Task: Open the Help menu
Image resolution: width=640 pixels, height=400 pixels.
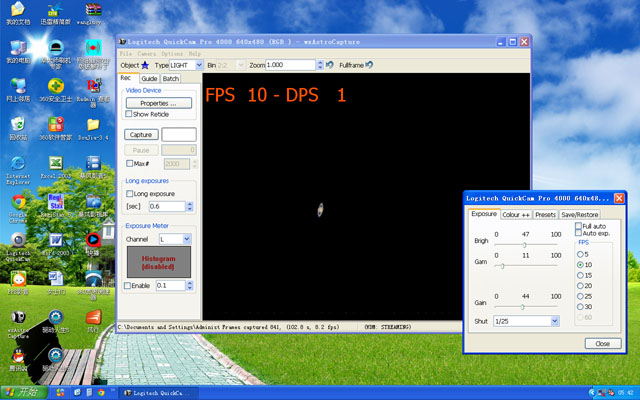Action: (x=194, y=53)
